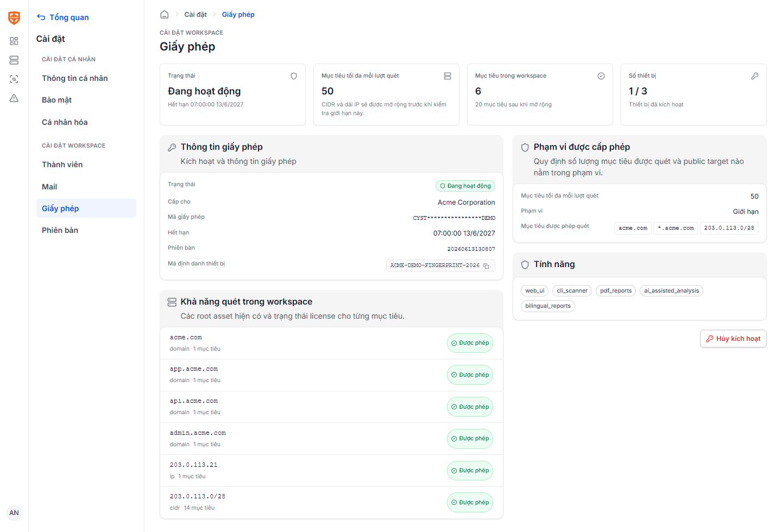Click the Đang hoạt động status badge
The image size is (782, 532).
point(465,186)
